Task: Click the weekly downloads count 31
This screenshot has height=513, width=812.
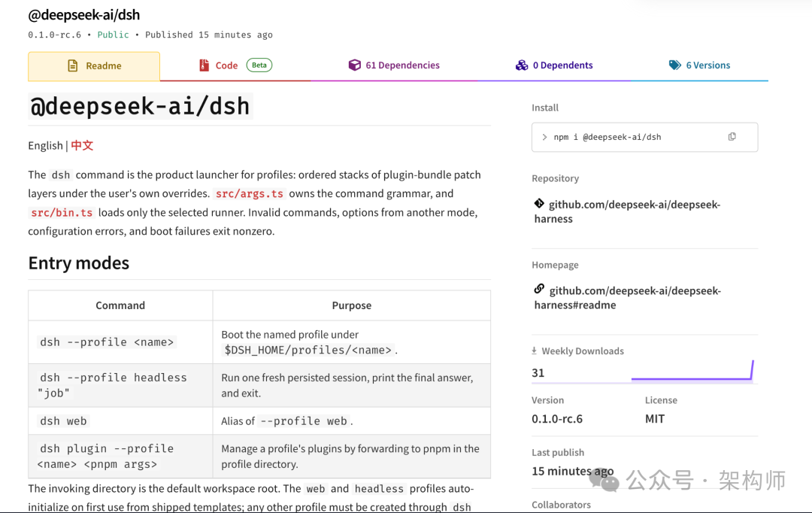Action: pos(538,372)
